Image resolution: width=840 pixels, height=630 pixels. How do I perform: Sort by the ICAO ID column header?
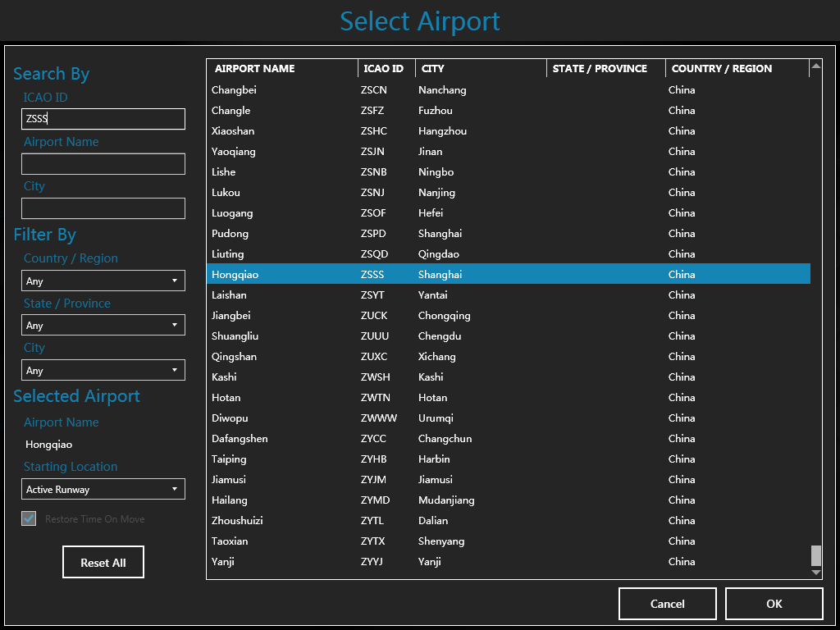click(386, 68)
